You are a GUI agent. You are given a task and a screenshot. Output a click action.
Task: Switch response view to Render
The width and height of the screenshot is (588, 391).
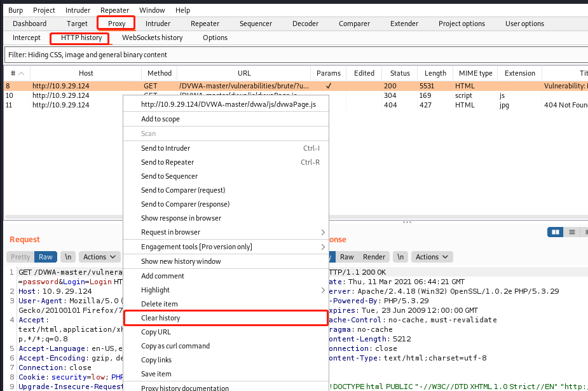(374, 257)
